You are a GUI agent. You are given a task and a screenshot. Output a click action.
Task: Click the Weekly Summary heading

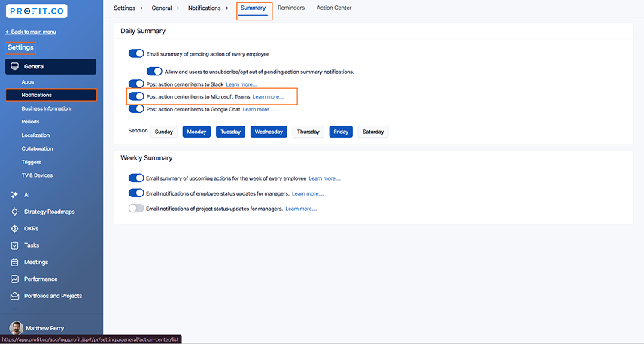click(x=146, y=158)
